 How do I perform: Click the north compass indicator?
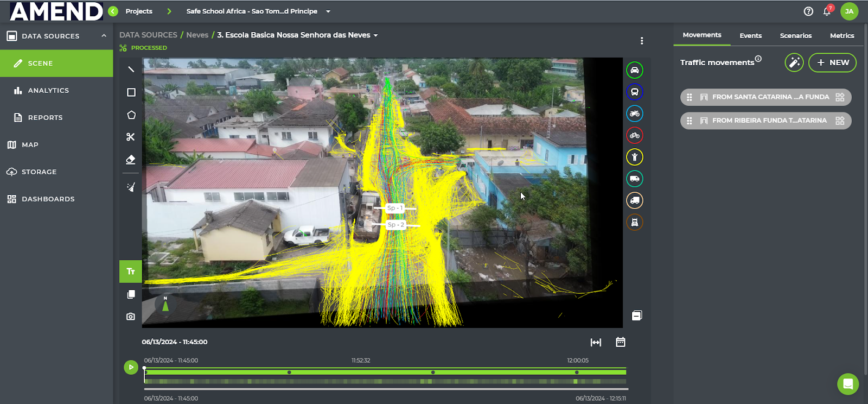pos(165,305)
